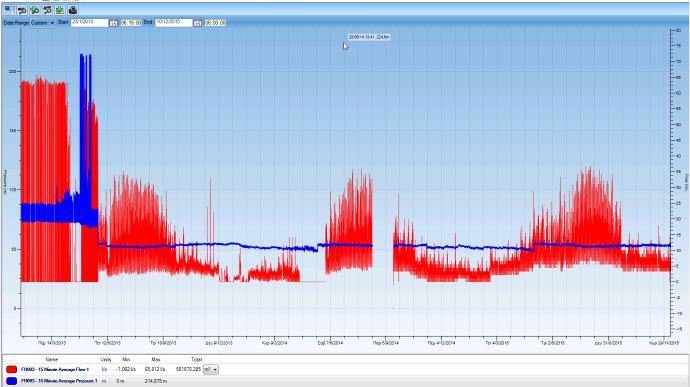Click the Flow total value 581870.285

click(x=188, y=369)
